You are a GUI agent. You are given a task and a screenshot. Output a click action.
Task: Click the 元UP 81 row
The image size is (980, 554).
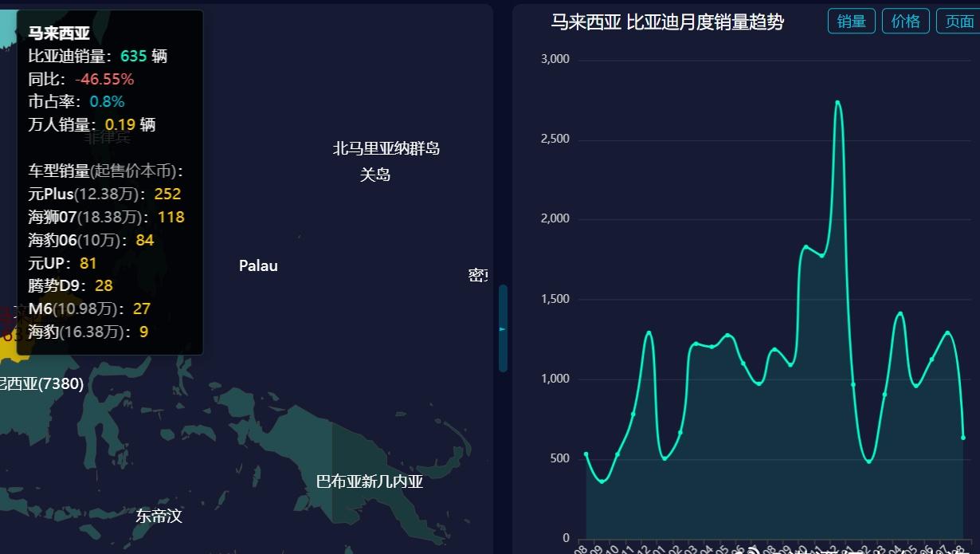[x=62, y=263]
